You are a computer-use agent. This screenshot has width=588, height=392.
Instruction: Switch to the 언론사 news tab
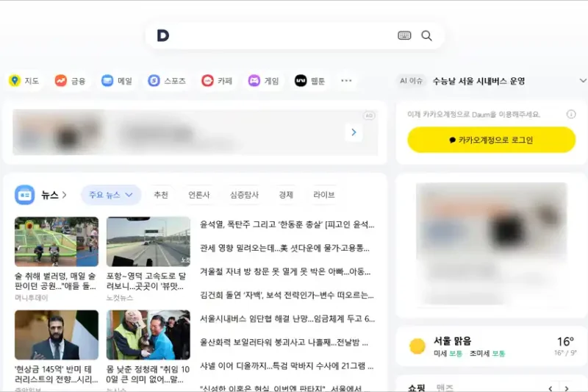click(199, 195)
